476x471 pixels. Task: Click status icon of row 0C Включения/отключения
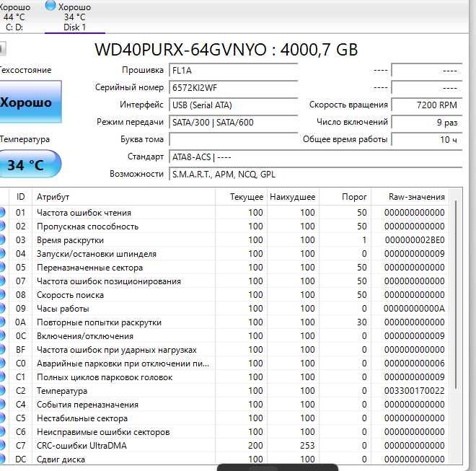pyautogui.click(x=2, y=335)
